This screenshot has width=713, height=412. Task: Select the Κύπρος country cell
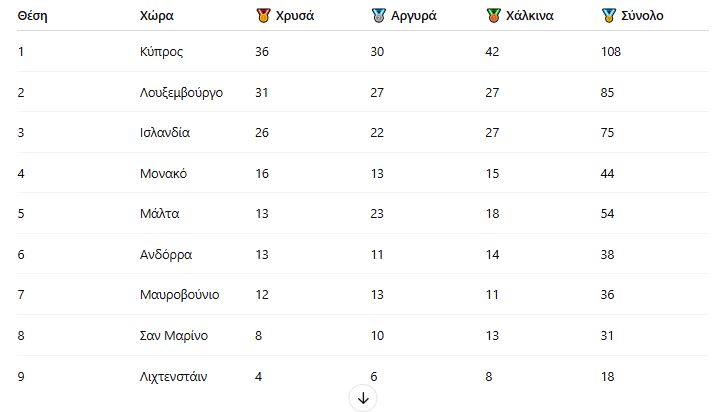pyautogui.click(x=161, y=52)
